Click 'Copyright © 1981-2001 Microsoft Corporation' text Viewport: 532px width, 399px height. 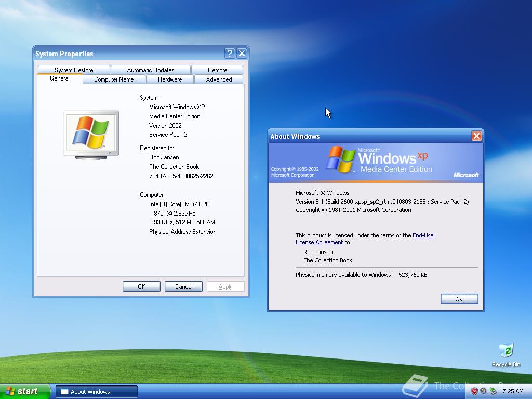pyautogui.click(x=353, y=210)
